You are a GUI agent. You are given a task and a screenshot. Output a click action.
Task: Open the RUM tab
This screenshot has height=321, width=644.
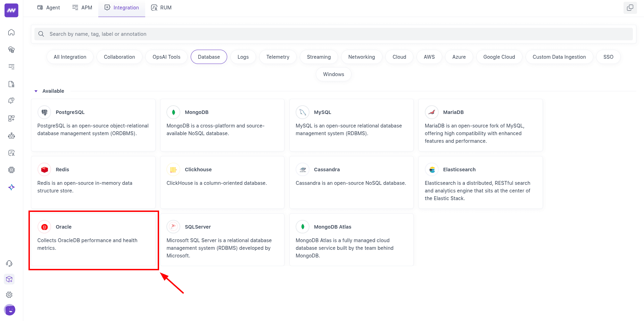(x=161, y=7)
